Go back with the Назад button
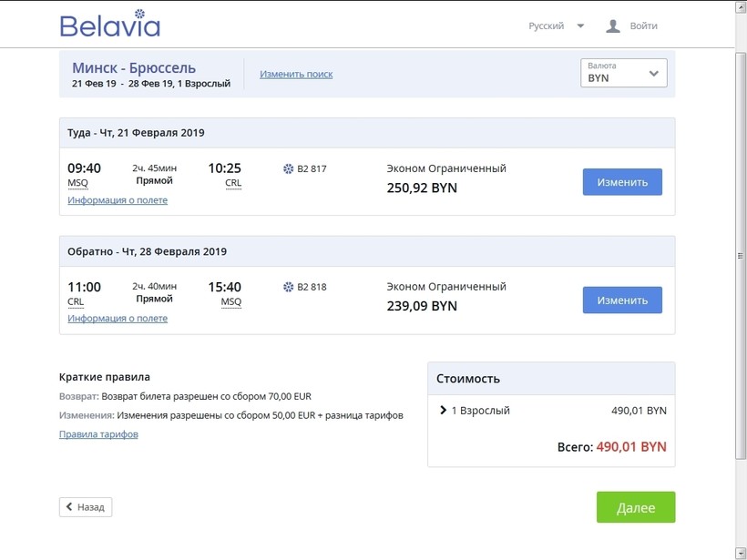The width and height of the screenshot is (747, 560). pos(86,507)
